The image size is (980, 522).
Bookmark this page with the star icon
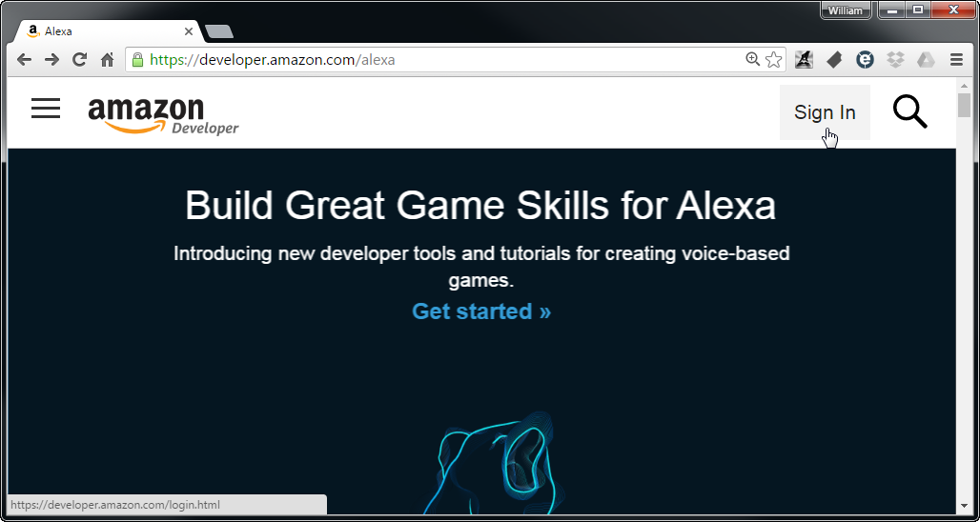coord(774,60)
